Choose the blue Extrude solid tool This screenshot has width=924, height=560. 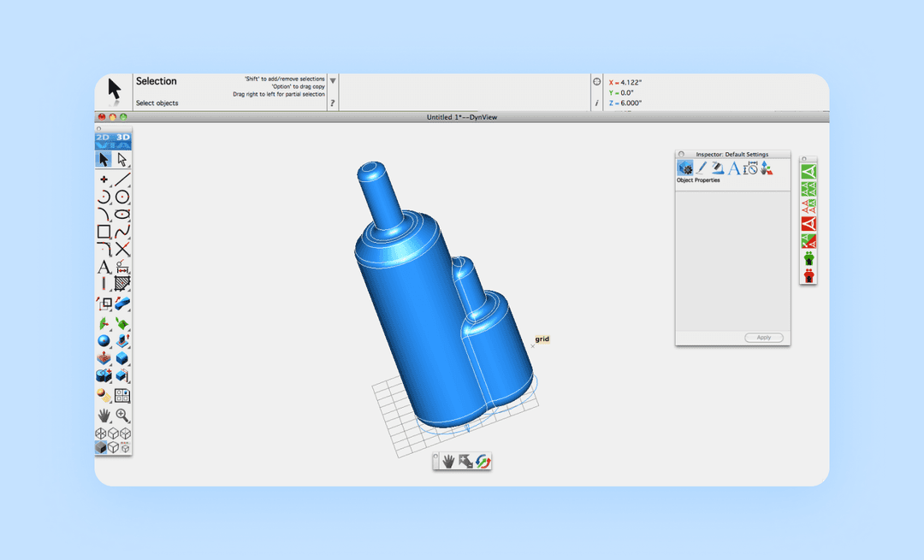[122, 304]
